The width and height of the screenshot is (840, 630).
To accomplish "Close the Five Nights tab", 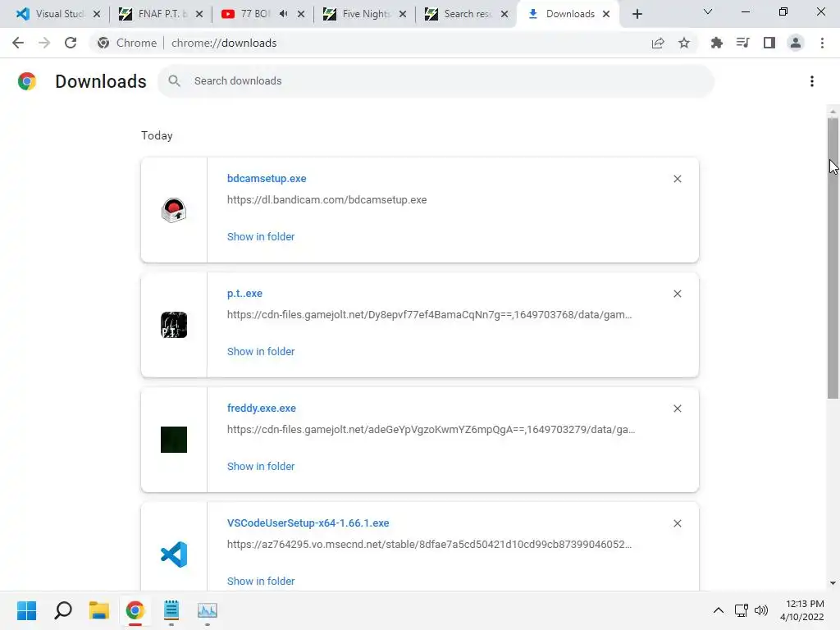I will (403, 14).
